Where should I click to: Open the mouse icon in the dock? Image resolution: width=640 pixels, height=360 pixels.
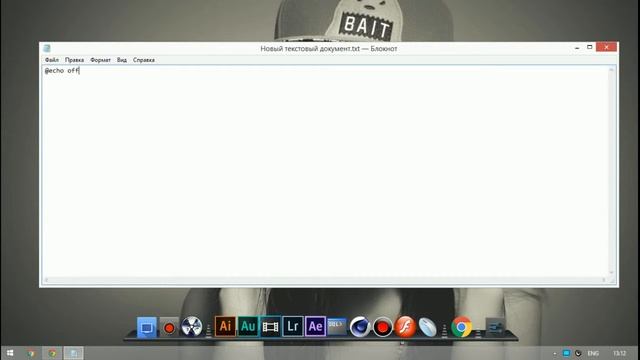coord(427,327)
